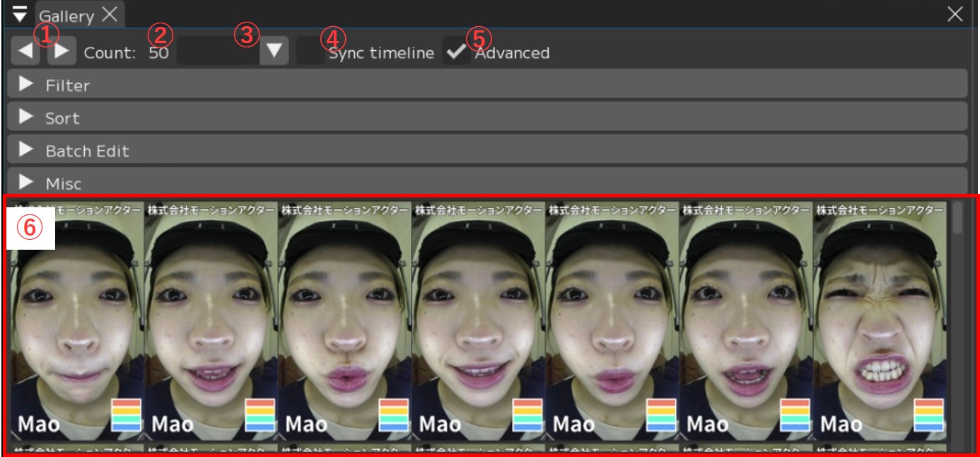Open the count dropdown arrow

click(274, 52)
